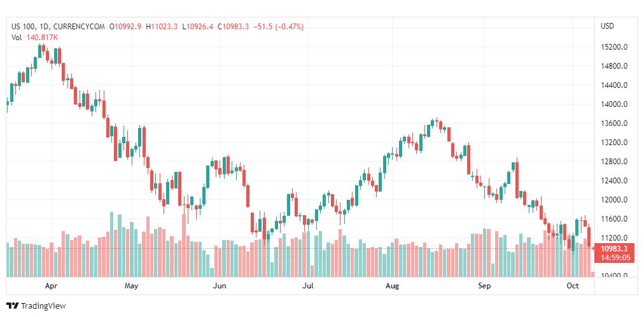Select the Vol indicator label
The image size is (644, 317).
tap(17, 38)
